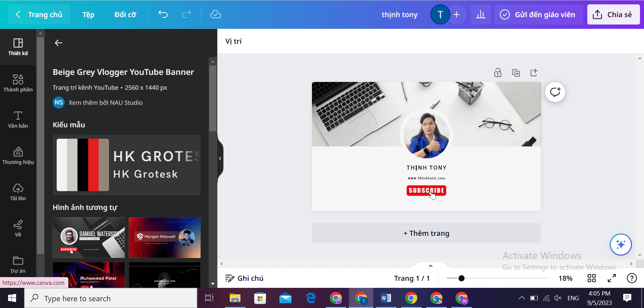This screenshot has width=644, height=308.
Task: Select the Vẽ drawing tool
Action: coord(18,228)
